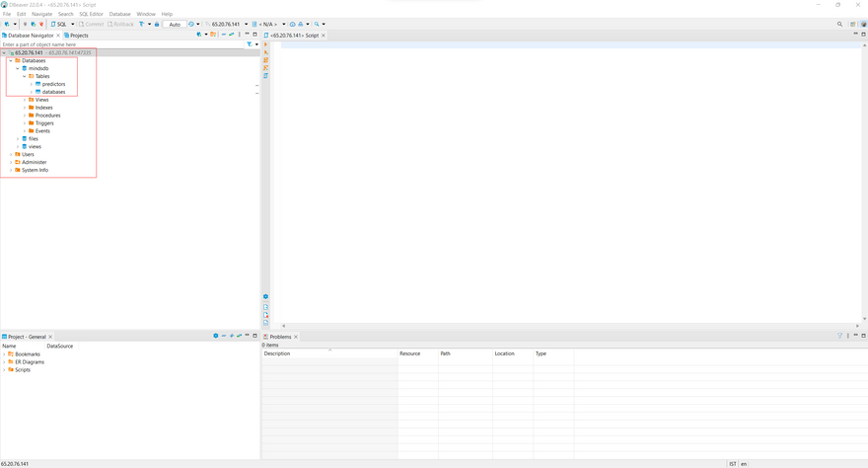Expand the System Info node
Screen dimensions: 868x468
click(x=11, y=170)
